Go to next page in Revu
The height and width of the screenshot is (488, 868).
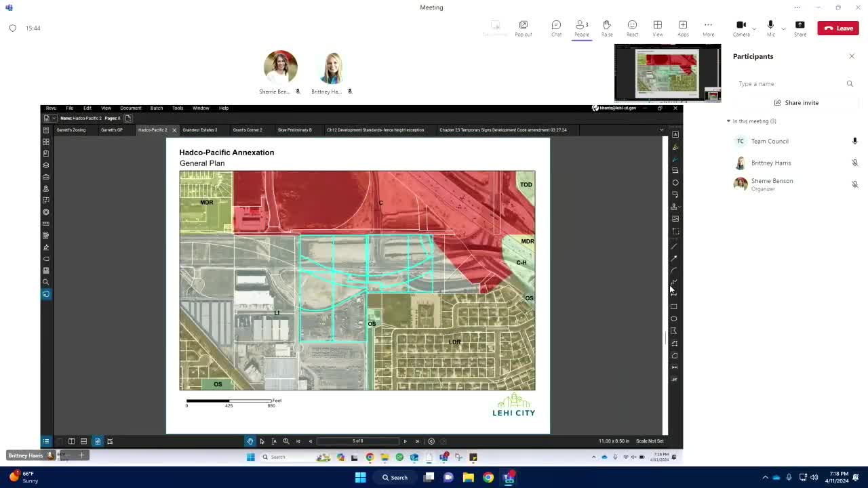(406, 441)
